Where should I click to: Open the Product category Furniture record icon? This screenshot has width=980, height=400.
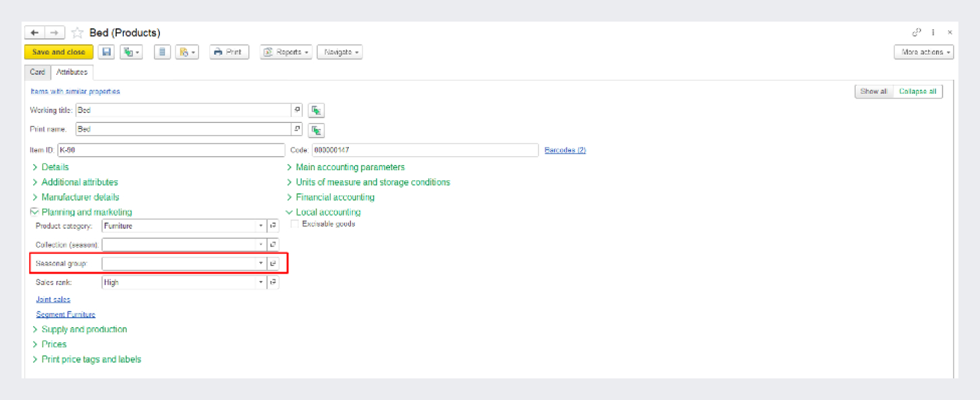[x=273, y=226]
